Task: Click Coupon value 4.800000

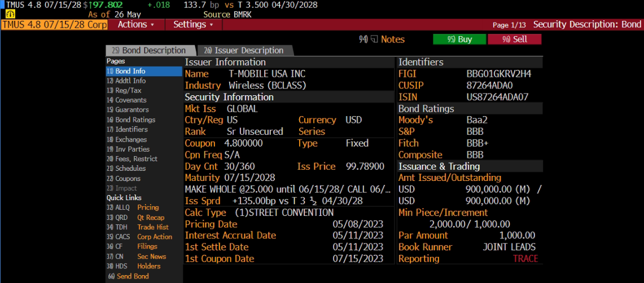Action: (x=244, y=143)
